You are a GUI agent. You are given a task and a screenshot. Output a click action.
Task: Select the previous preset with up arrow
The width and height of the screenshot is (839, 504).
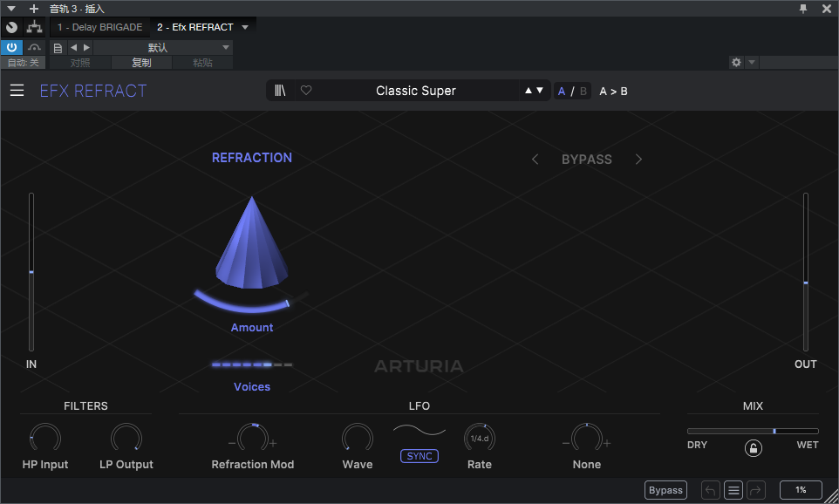[529, 91]
